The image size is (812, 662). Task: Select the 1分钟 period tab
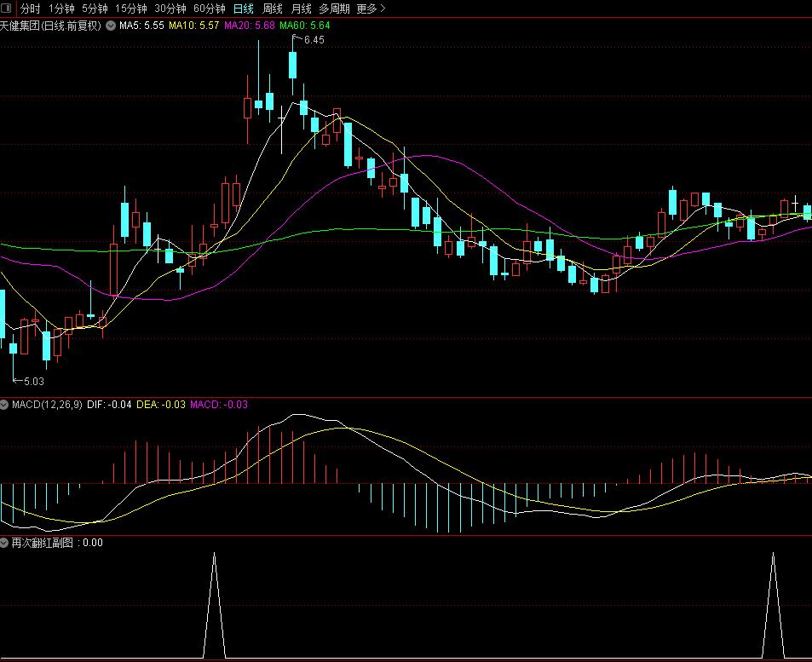pyautogui.click(x=61, y=9)
